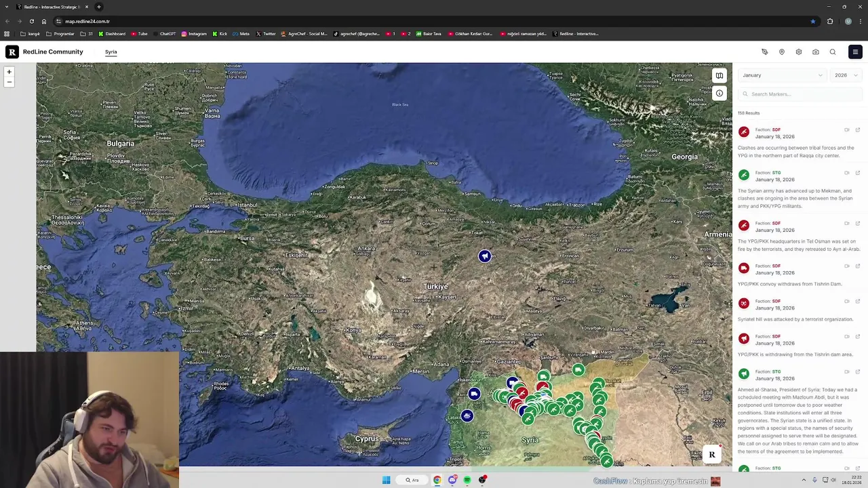Image resolution: width=868 pixels, height=488 pixels.
Task: Open external link for Tel Osman entry
Action: 857,223
